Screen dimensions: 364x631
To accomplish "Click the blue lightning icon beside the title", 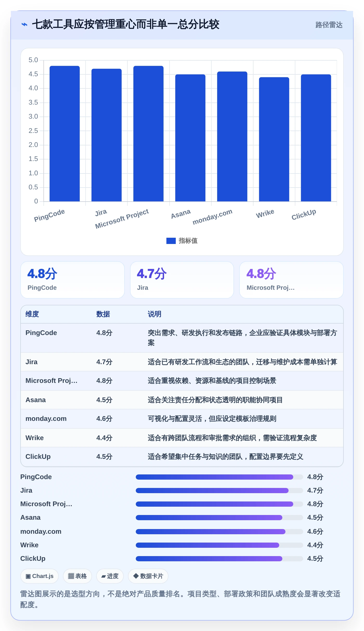I will click(24, 25).
